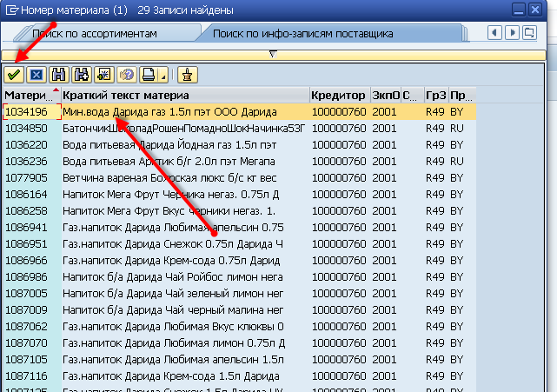557x392 pixels.
Task: Confirm selection with the green checkmark icon
Action: pyautogui.click(x=14, y=75)
